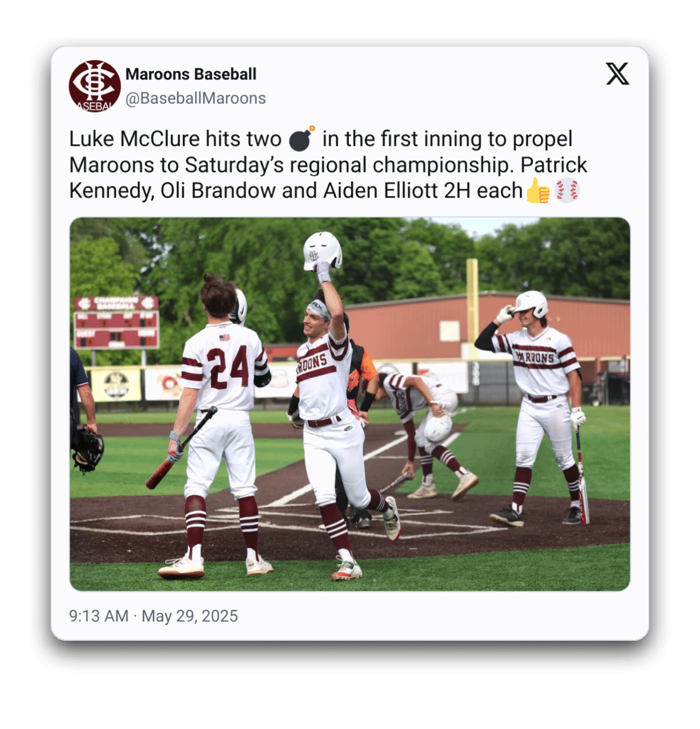Image resolution: width=700 pixels, height=729 pixels.
Task: Click the baseball emoji ending the tweet
Action: 567,191
